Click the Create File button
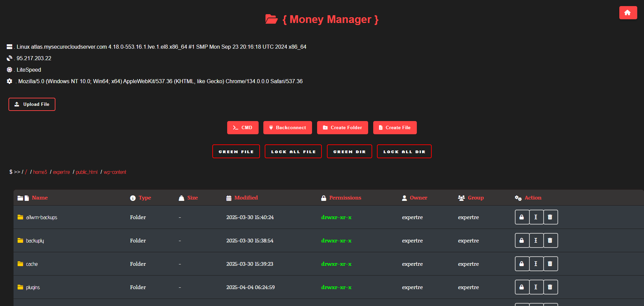Viewport: 644px width, 306px height. coord(395,128)
